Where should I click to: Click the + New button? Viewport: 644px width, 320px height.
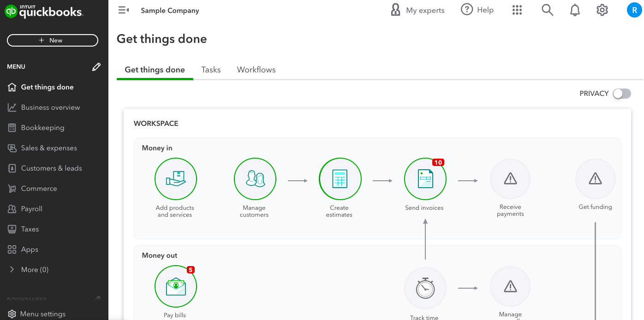point(53,41)
